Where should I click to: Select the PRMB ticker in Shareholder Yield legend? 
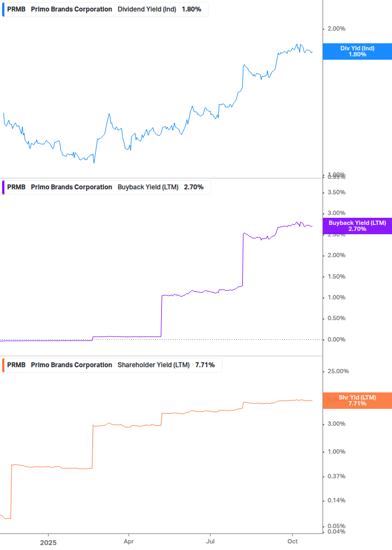[16, 365]
